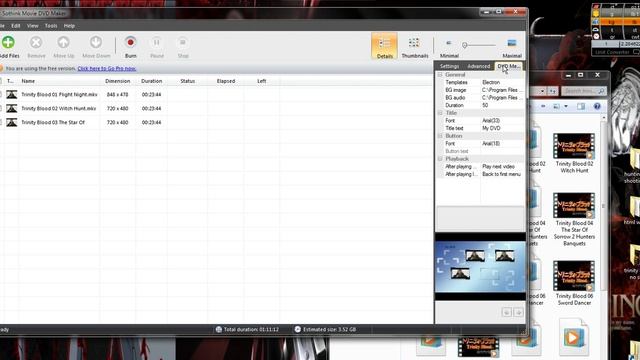Click the media player file icon in Explorer
The image size is (640, 360).
pos(573,337)
